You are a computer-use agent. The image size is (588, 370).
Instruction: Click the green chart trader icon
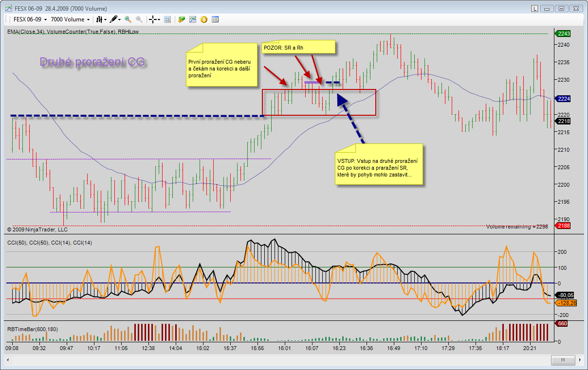click(182, 19)
